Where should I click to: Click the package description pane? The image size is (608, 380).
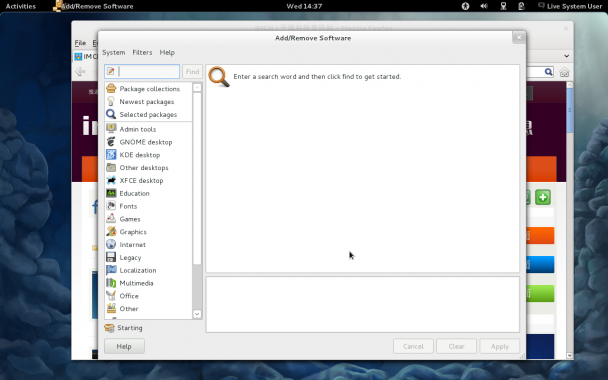coord(363,304)
